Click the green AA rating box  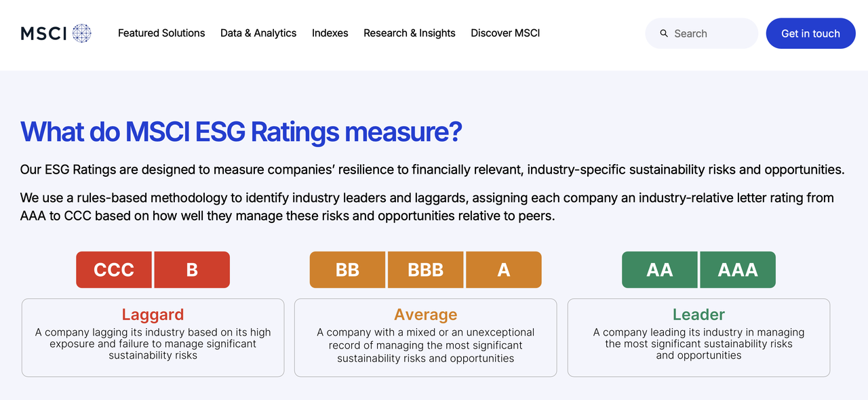[659, 270]
